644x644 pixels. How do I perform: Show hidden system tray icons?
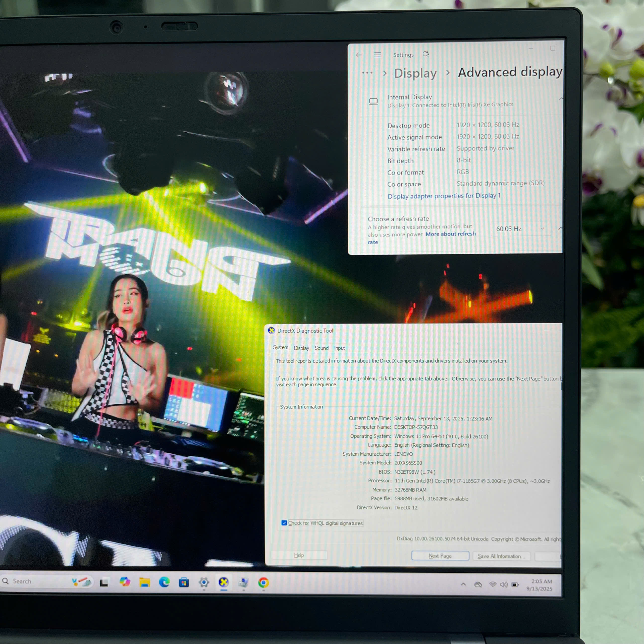point(463,584)
